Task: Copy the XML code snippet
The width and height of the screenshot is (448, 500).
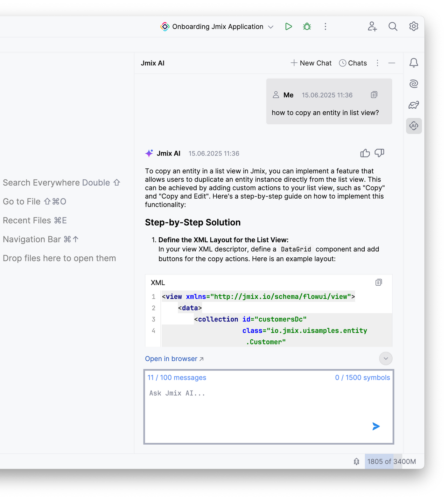Action: coord(378,282)
